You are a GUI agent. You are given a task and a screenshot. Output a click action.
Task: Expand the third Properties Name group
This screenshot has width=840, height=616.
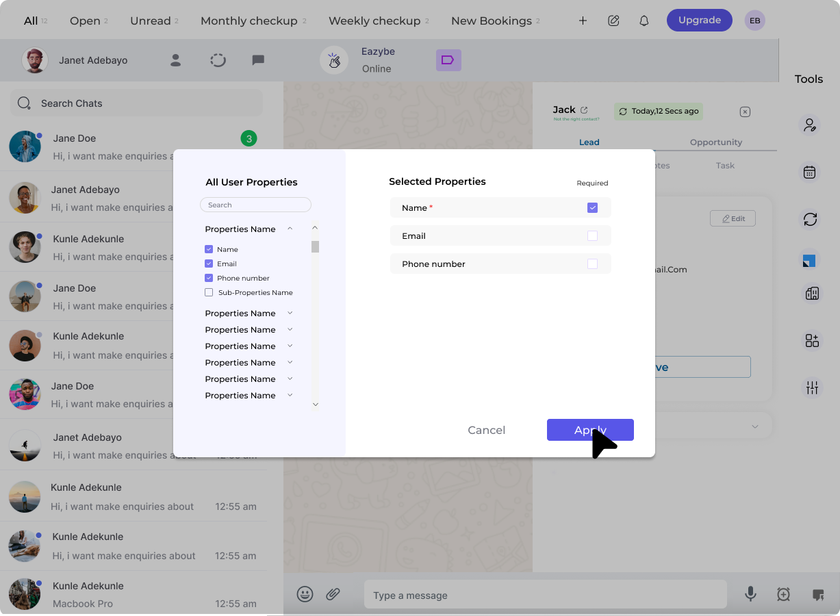coord(290,329)
